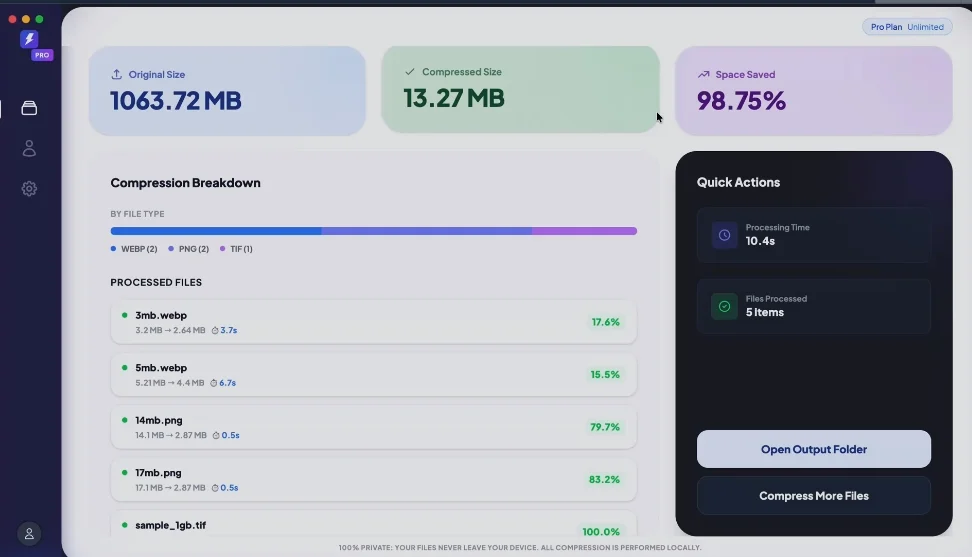Click the 83.2% savings value

(604, 480)
